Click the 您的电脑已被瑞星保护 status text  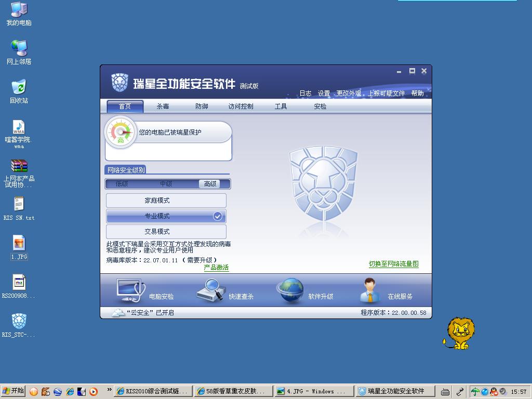[x=170, y=132]
